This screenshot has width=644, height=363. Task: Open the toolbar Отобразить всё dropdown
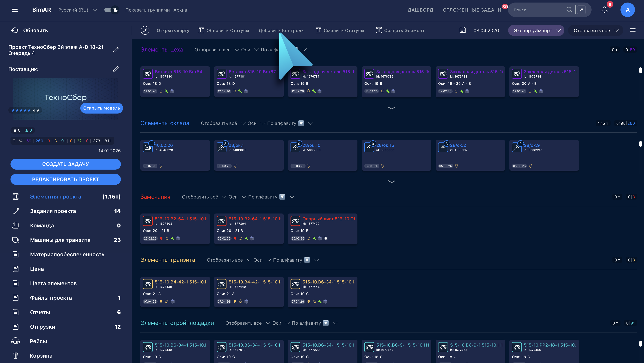596,30
